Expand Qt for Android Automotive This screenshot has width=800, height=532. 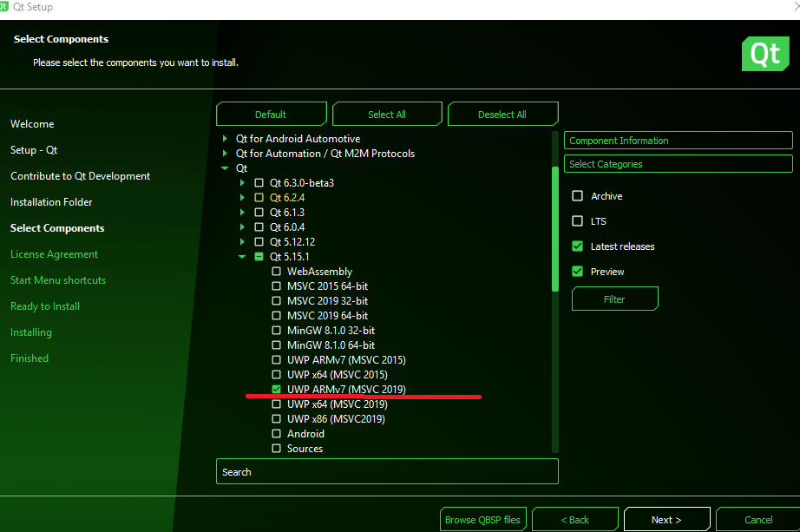click(x=225, y=138)
